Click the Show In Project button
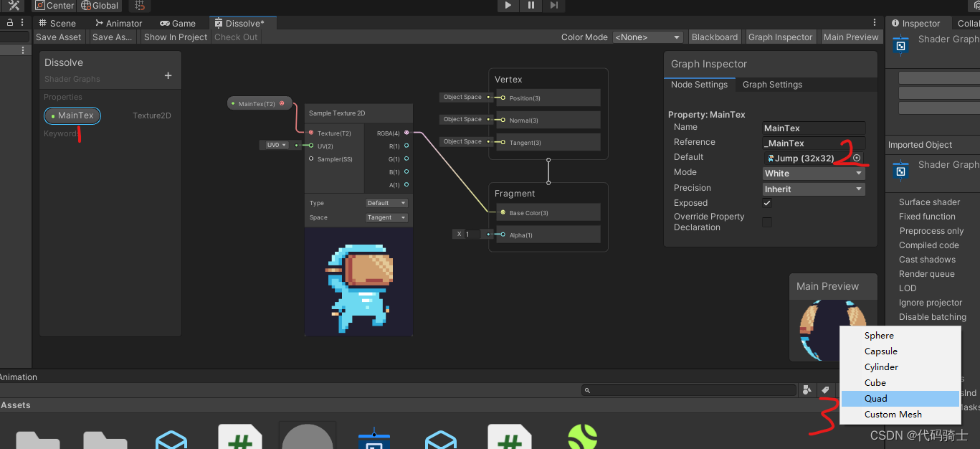 [174, 37]
